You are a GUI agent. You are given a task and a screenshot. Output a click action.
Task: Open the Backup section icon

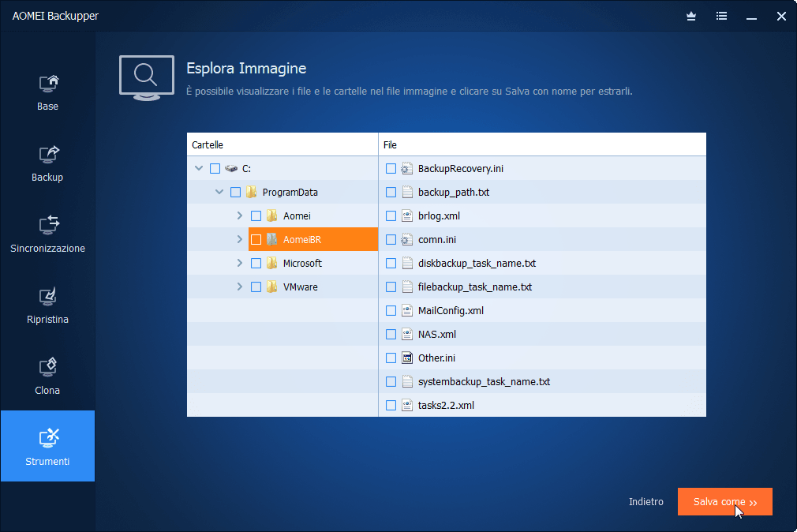tap(48, 155)
